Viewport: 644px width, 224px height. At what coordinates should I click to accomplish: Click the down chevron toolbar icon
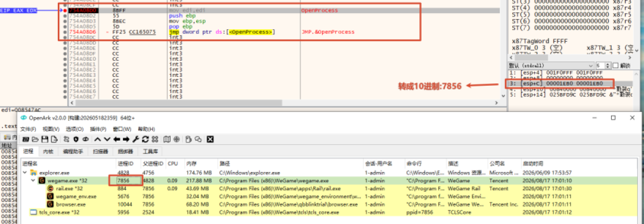point(107,139)
